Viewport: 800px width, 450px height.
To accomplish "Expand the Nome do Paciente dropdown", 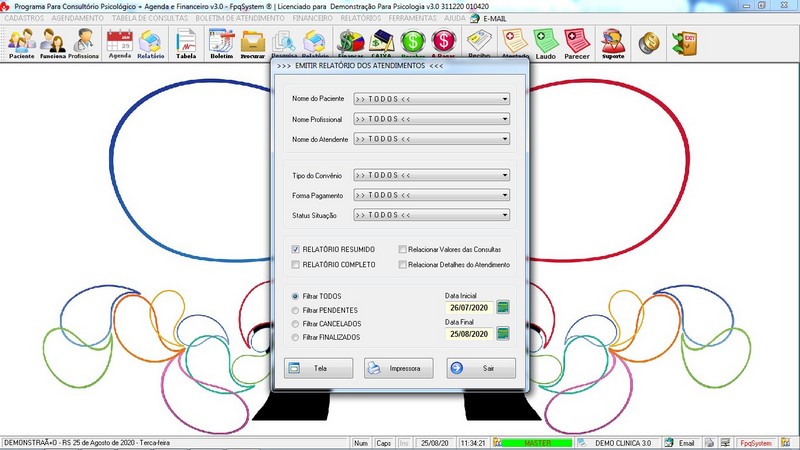I will coord(432,99).
